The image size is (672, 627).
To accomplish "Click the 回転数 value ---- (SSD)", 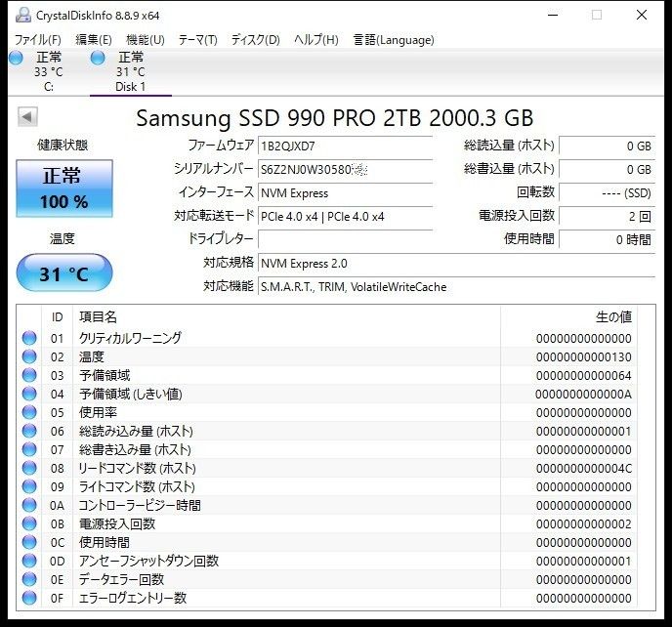I will (x=608, y=193).
